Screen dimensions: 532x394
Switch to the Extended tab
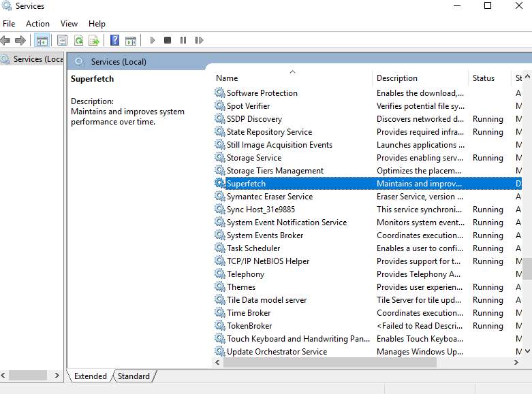click(90, 376)
